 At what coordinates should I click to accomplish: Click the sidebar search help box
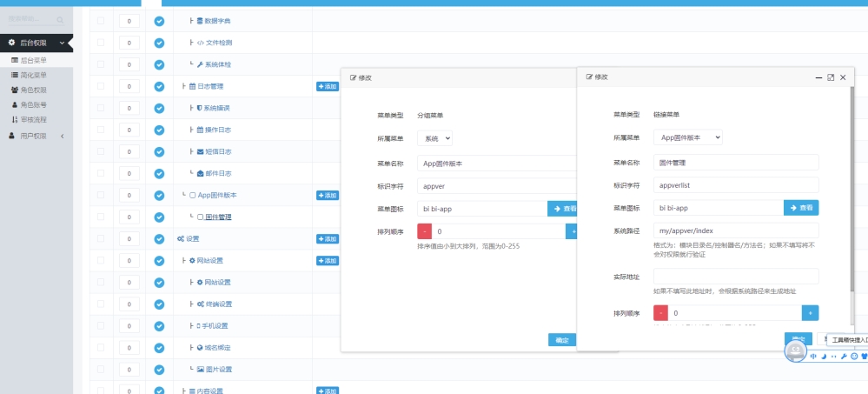pos(36,19)
